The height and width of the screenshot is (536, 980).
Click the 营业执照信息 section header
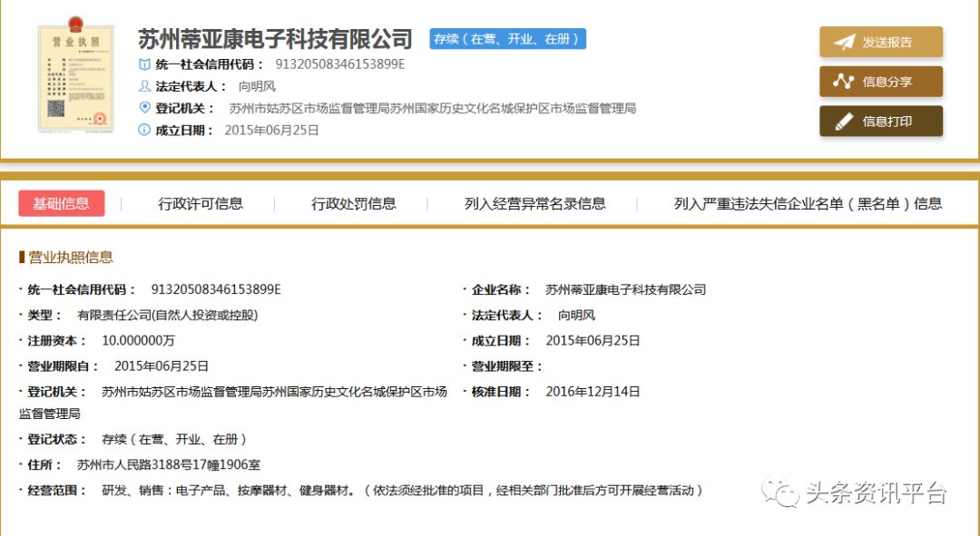pyautogui.click(x=71, y=257)
